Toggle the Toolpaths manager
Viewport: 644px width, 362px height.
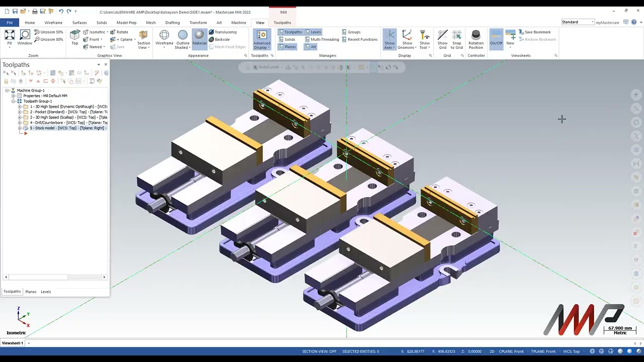tap(290, 32)
